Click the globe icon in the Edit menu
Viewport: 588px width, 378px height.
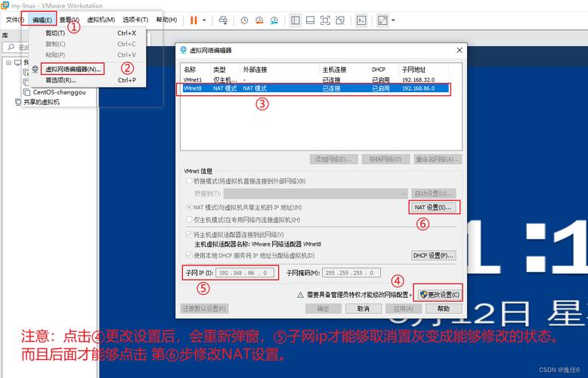point(35,69)
